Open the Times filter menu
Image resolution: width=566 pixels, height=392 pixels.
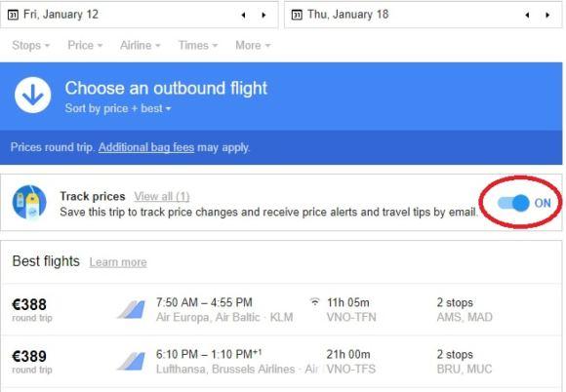click(x=198, y=46)
